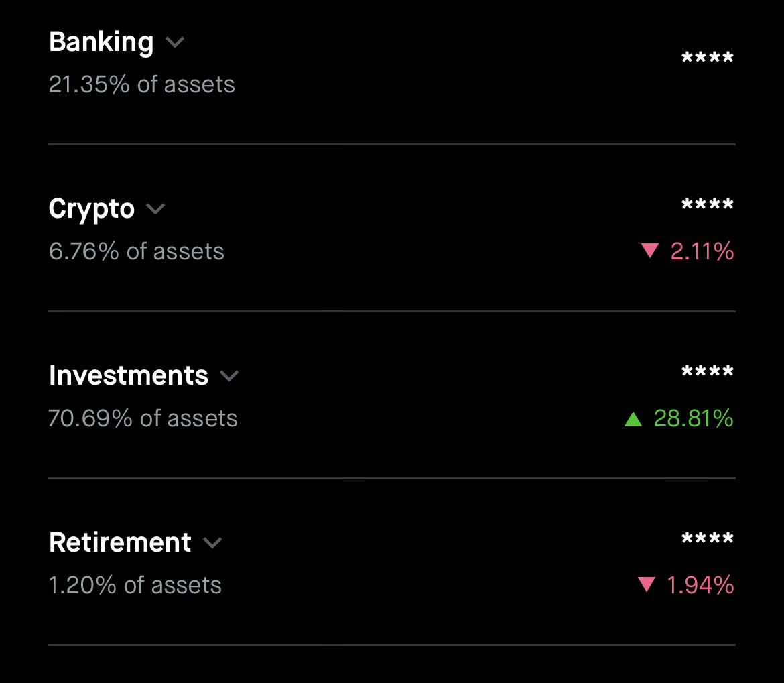Select the 28.81% Investments gain value
The height and width of the screenshot is (683, 784).
pos(693,418)
